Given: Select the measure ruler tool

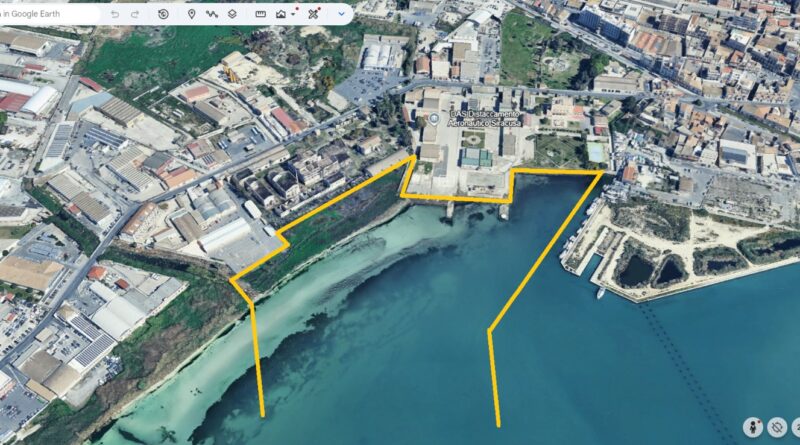Looking at the screenshot, I should [260, 14].
